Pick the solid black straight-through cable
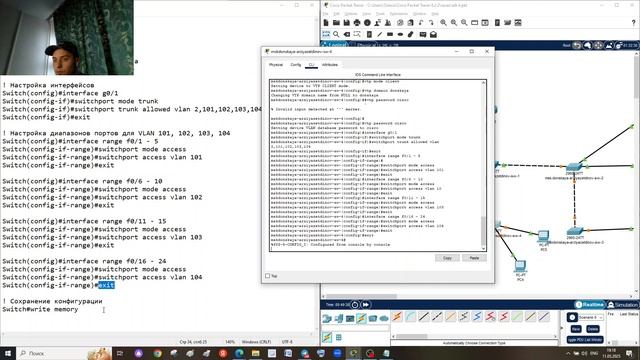Viewport: 640px width, 360px height. [x=424, y=317]
